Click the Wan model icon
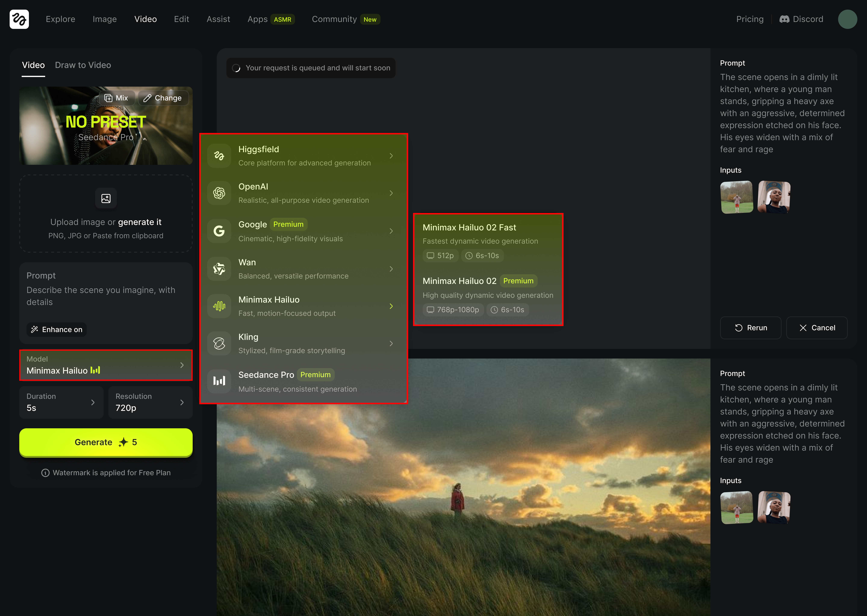 pos(219,269)
